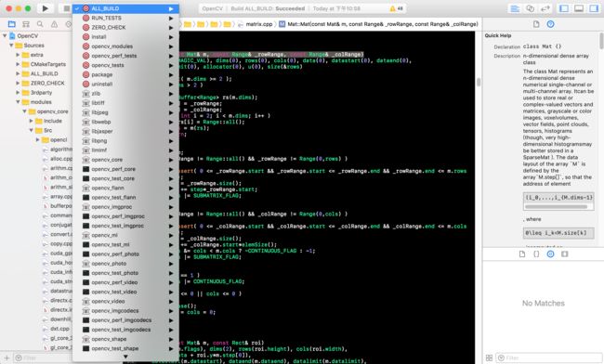
Task: Choose the opencv_test_shape scheme
Action: [125, 348]
